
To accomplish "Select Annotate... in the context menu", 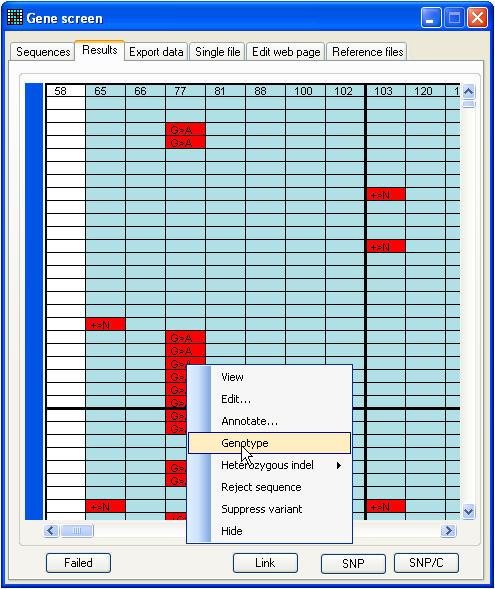I will point(249,421).
